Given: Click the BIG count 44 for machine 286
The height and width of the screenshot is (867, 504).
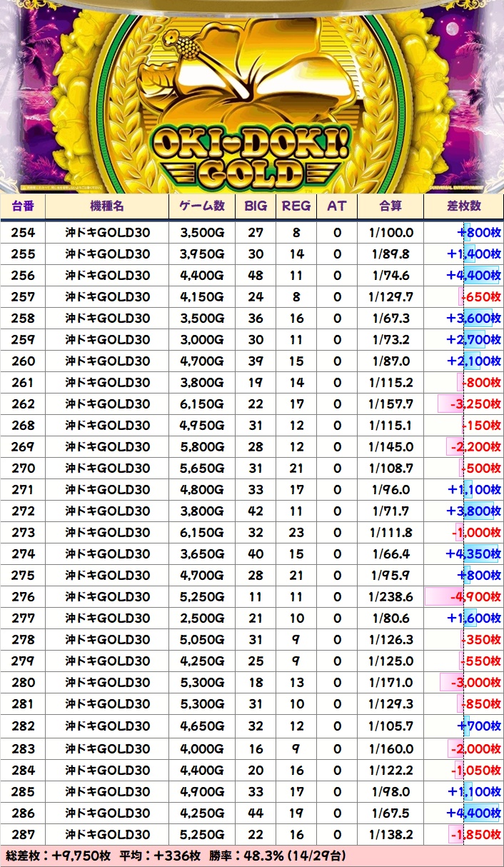Looking at the screenshot, I should (256, 813).
